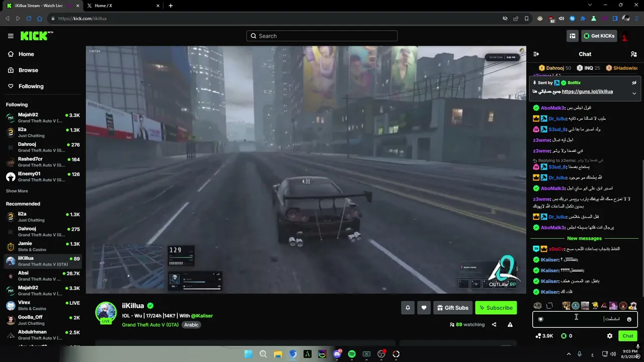Open the Kick hamburger sidebar menu
The height and width of the screenshot is (362, 644).
click(x=11, y=36)
